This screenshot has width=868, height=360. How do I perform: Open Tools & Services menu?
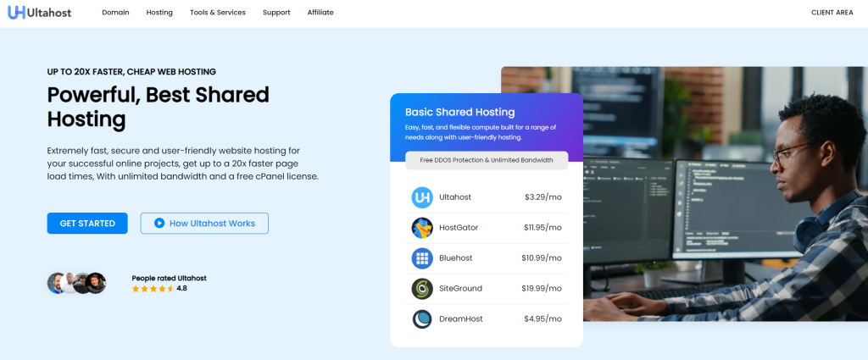coord(218,12)
